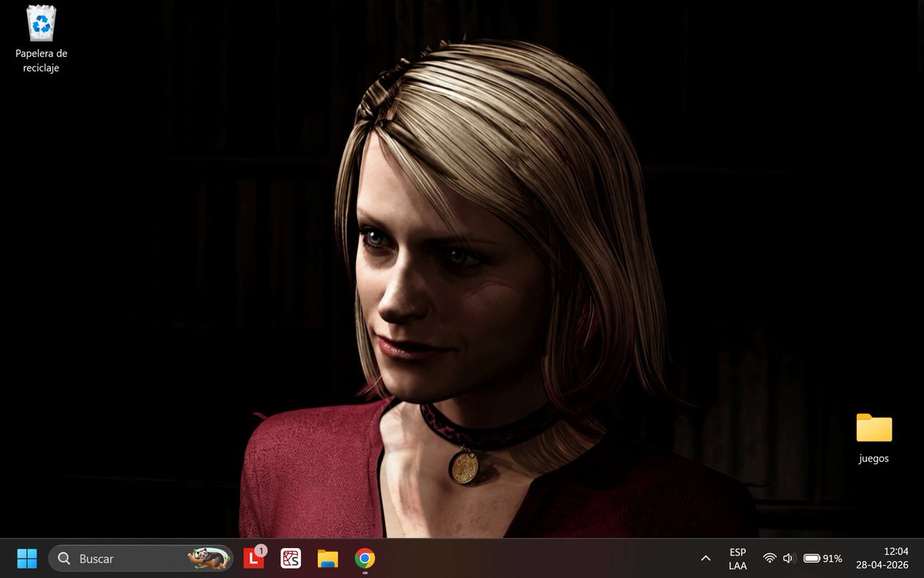
Task: Launch the red KS app from taskbar
Action: coord(291,559)
